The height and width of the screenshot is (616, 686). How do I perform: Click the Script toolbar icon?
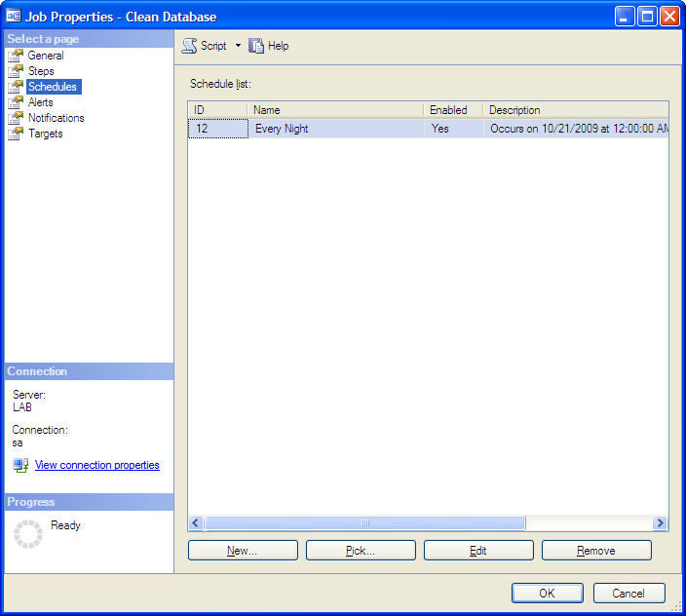(190, 46)
